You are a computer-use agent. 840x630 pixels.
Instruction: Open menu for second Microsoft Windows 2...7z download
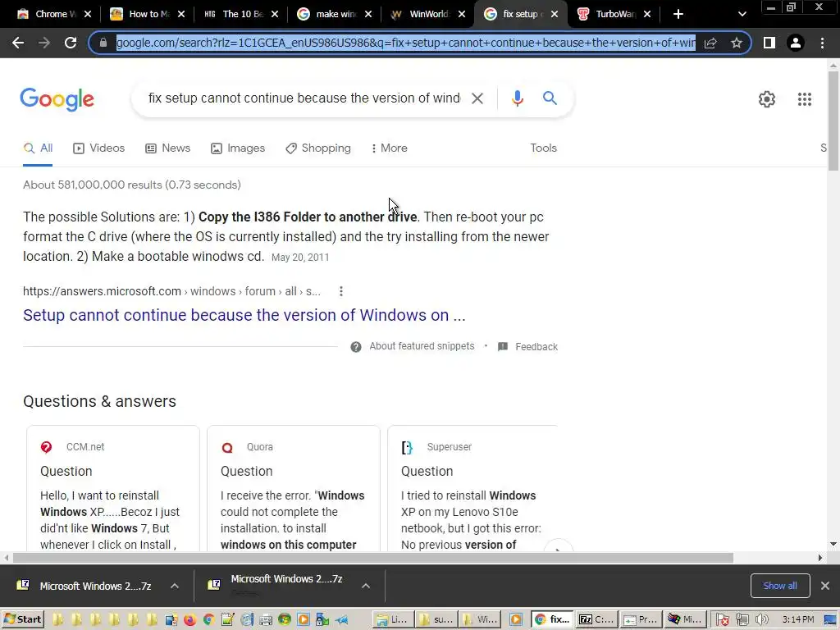[365, 586]
